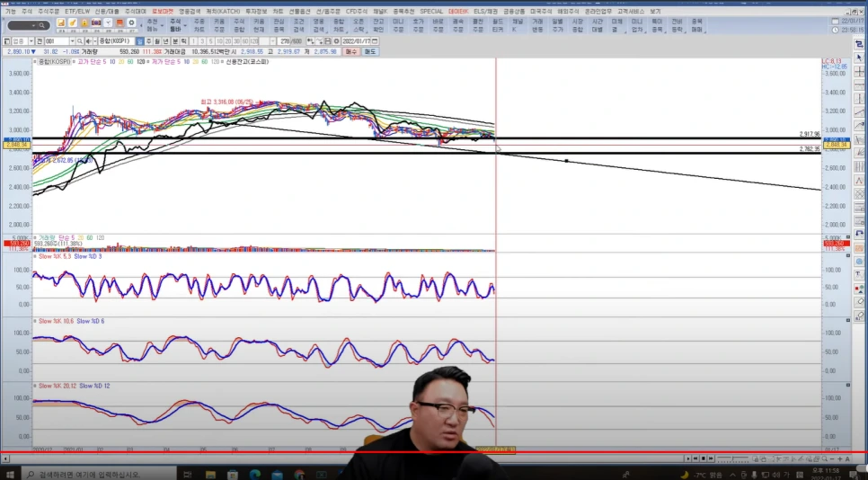Open the ETF/ELW menu

tap(77, 11)
